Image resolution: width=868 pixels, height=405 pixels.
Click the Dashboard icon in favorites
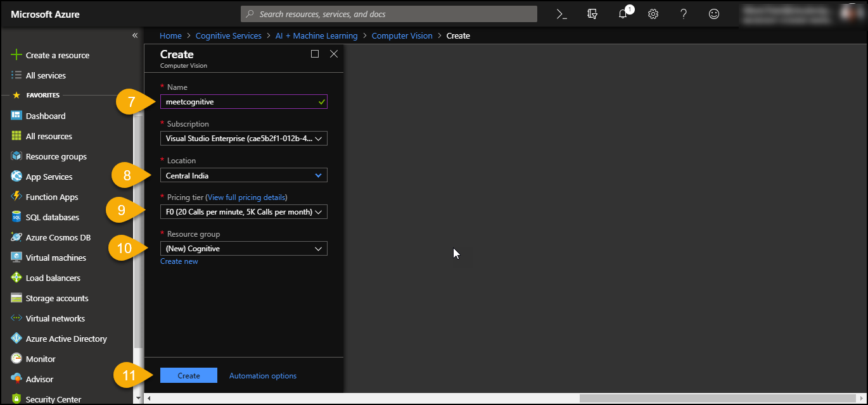tap(16, 116)
